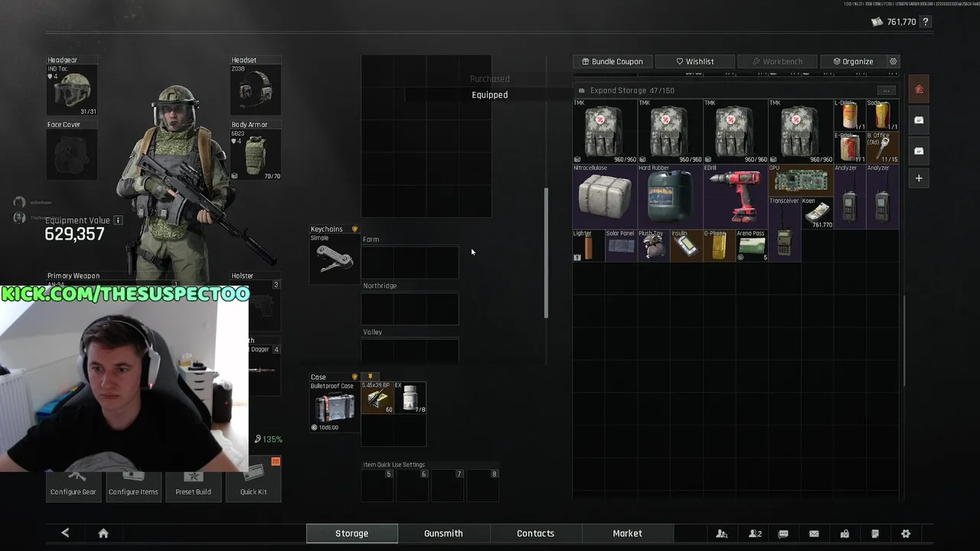Click the Keychains section header
980x551 pixels.
click(334, 229)
